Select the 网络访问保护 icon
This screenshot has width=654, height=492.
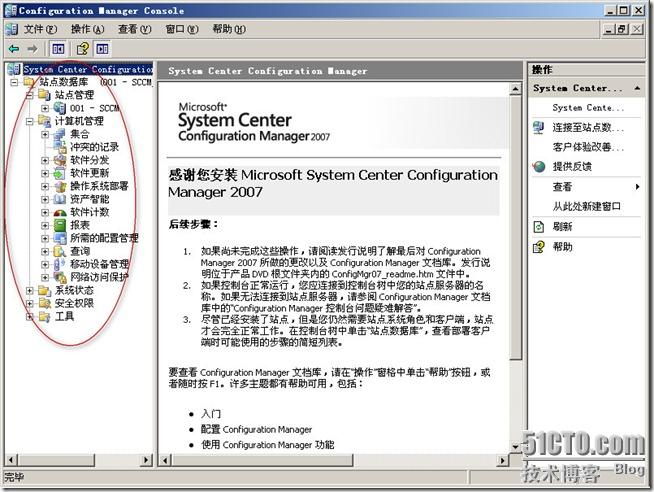[60, 277]
